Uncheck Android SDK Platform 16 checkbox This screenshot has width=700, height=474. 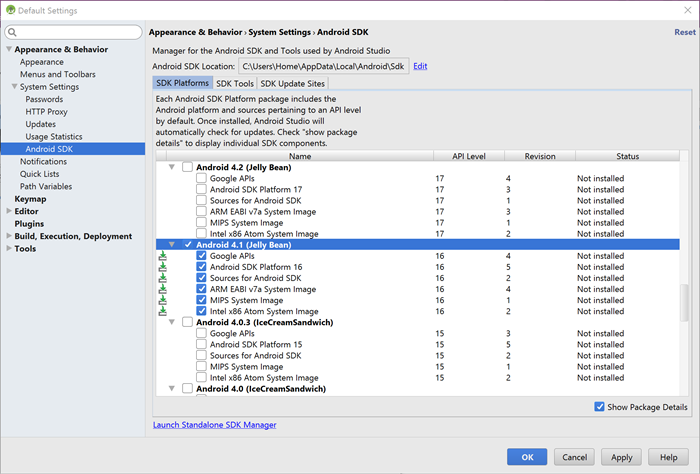(x=201, y=267)
